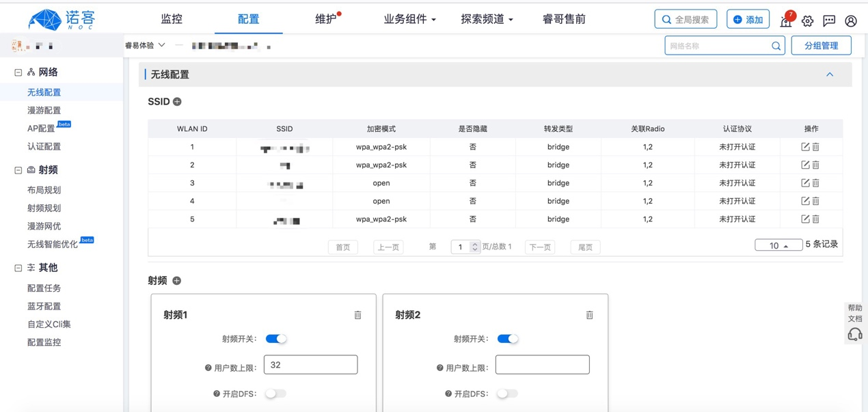Open the user account icon
The width and height of the screenshot is (868, 412).
pyautogui.click(x=851, y=20)
